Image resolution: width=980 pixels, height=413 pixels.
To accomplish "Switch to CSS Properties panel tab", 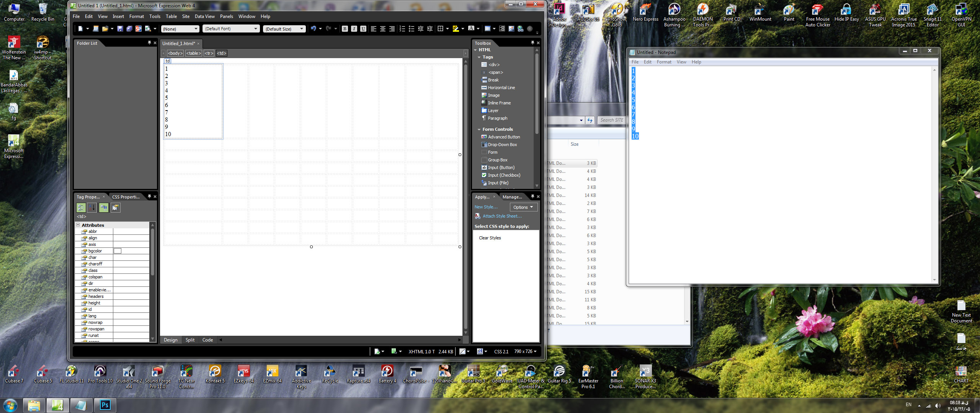I will tap(126, 197).
